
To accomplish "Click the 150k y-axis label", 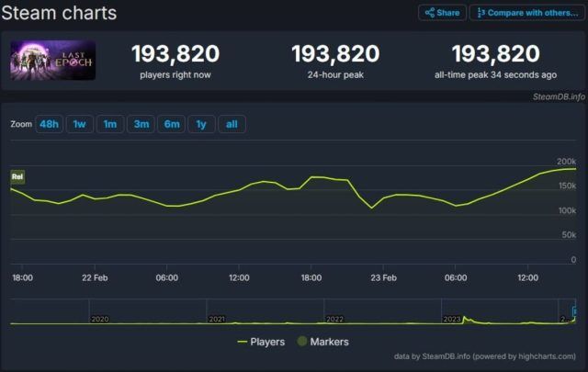I will tap(567, 186).
